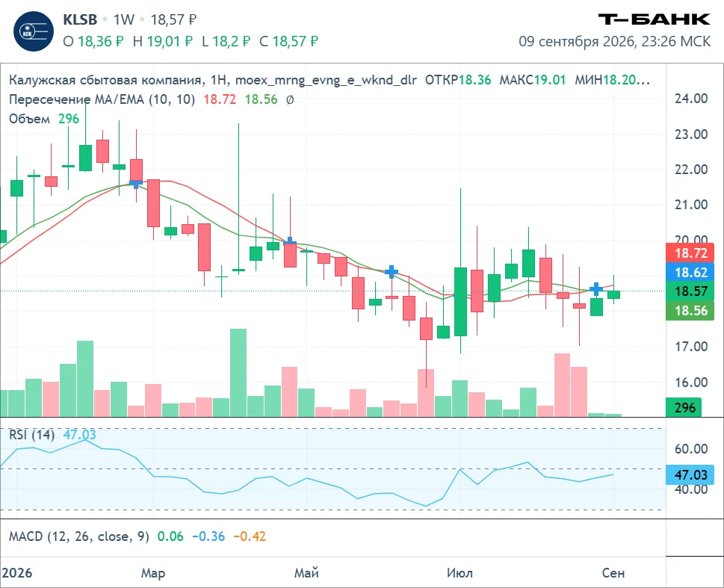This screenshot has width=724, height=588.
Task: Click the MA crossover cross marker in June
Action: 392,272
